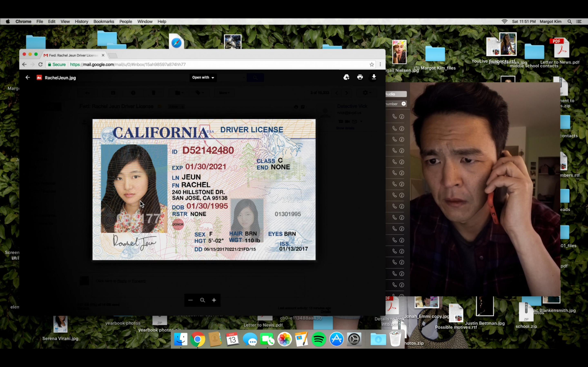Viewport: 588px width, 367px height.
Task: Reload the Gmail page
Action: tap(41, 64)
